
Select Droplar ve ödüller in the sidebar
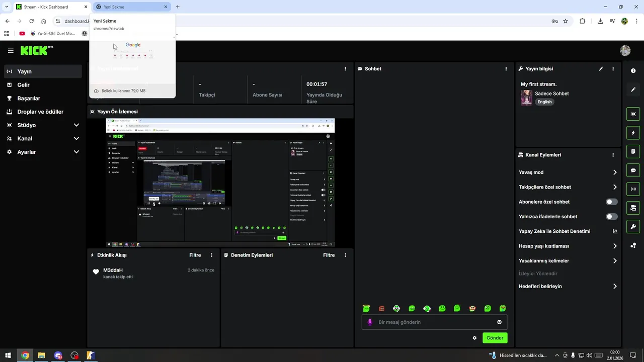(43, 112)
